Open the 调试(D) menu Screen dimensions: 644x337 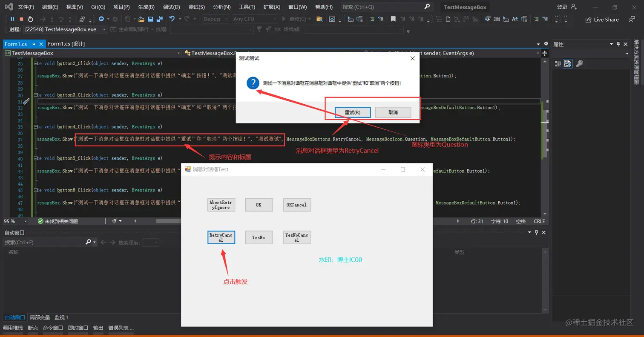pyautogui.click(x=172, y=7)
